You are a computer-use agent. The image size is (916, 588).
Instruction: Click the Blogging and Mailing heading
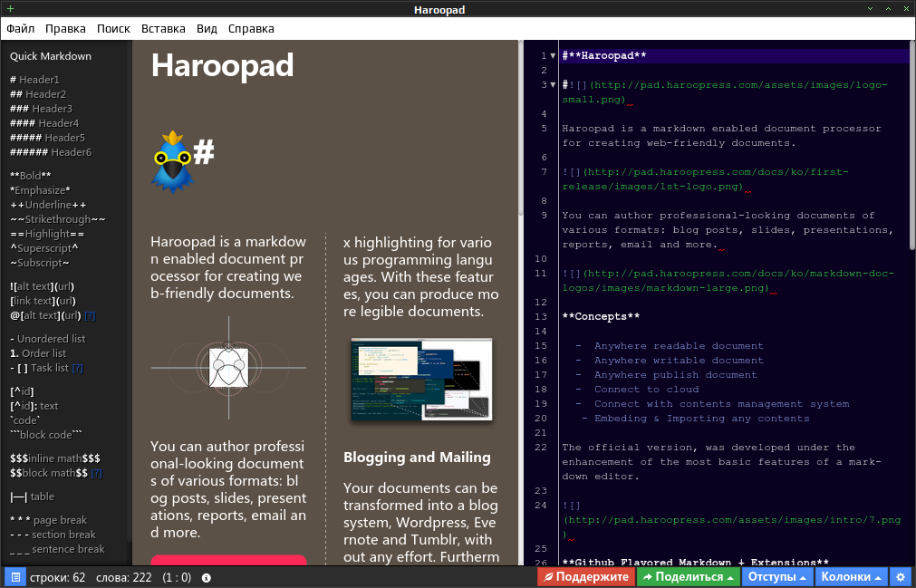[417, 458]
